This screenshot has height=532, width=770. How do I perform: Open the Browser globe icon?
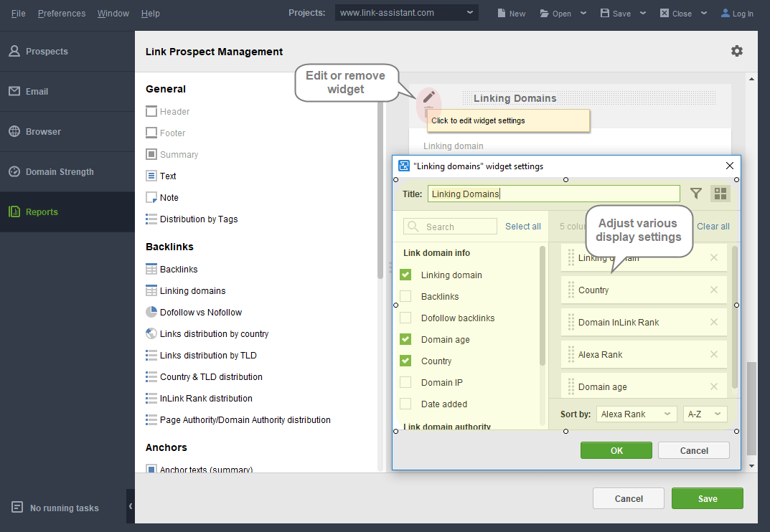(x=15, y=131)
